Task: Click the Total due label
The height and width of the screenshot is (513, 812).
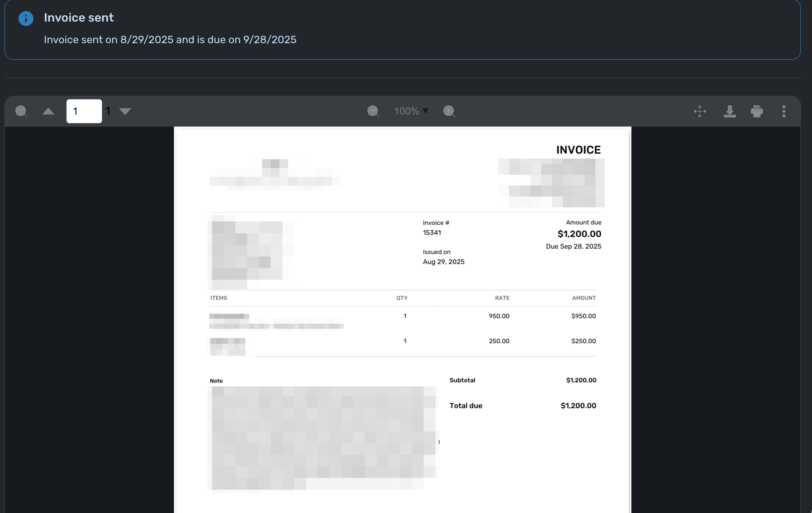Action: tap(466, 406)
